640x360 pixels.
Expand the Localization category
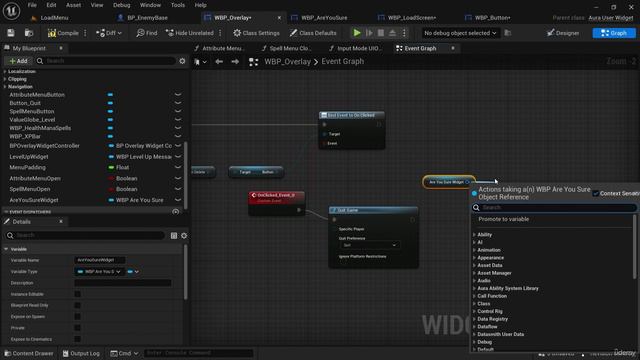point(5,71)
